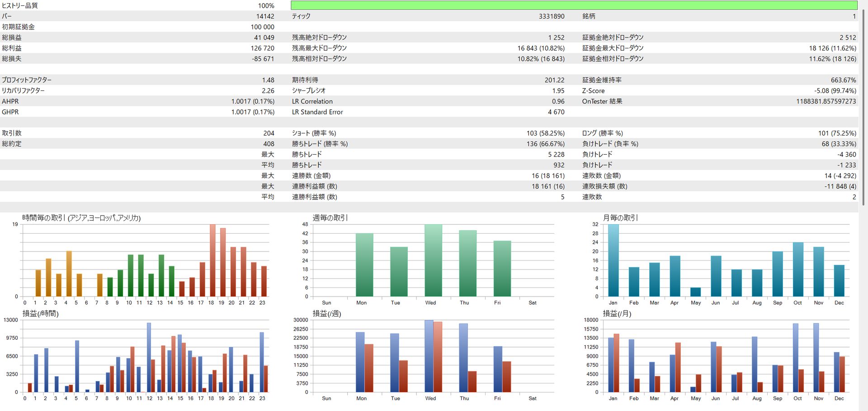Click the tallest hour-18 bar in 時間毎の取引 chart

point(212,260)
